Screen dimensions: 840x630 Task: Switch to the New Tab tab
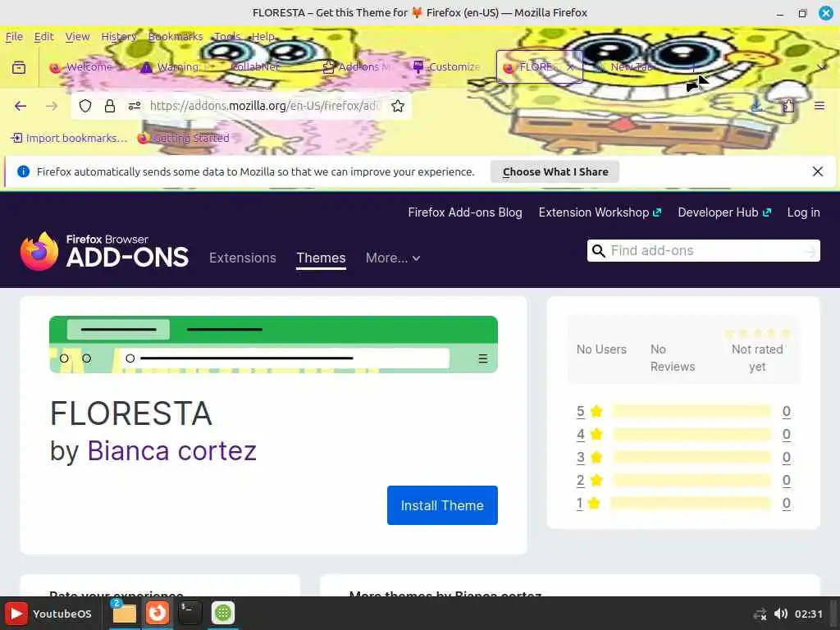631,67
